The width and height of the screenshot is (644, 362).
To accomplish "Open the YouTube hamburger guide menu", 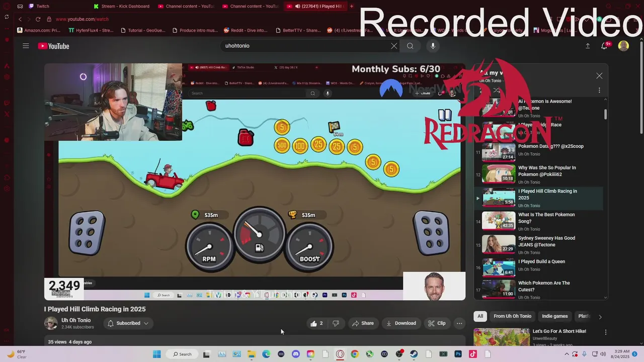I will [x=26, y=46].
